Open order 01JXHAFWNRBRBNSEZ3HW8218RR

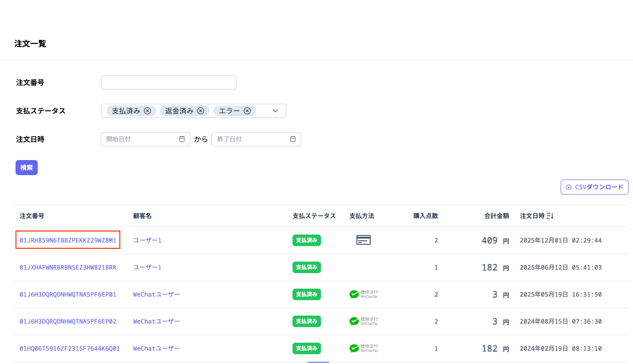pyautogui.click(x=68, y=267)
